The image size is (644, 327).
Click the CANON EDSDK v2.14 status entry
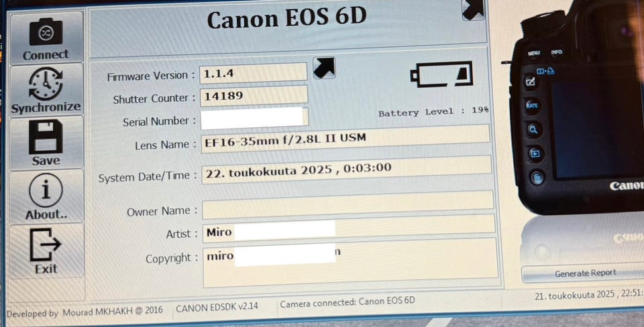[x=217, y=307]
